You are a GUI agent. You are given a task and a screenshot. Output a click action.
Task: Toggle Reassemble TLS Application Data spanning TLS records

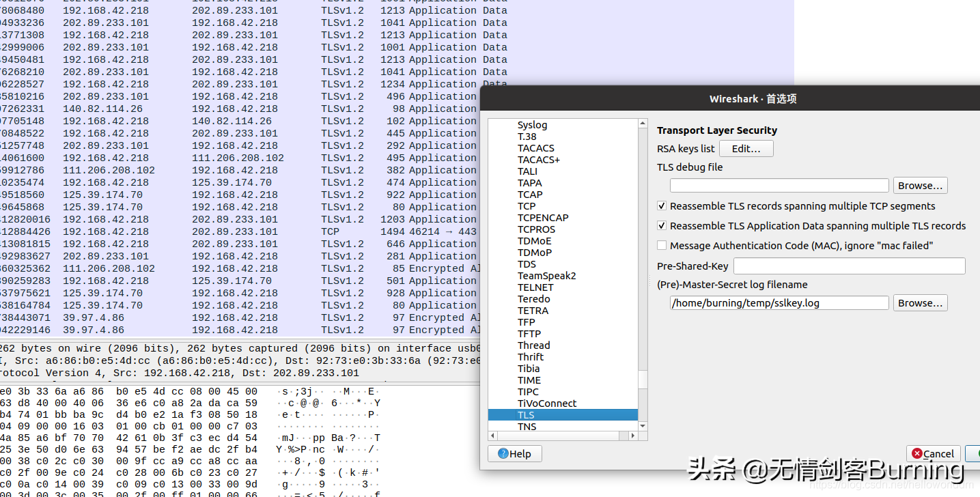point(661,226)
